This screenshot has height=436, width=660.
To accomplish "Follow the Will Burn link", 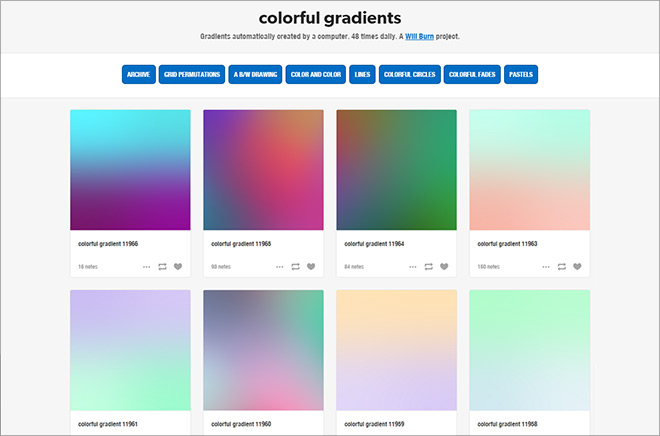I will click(x=419, y=37).
